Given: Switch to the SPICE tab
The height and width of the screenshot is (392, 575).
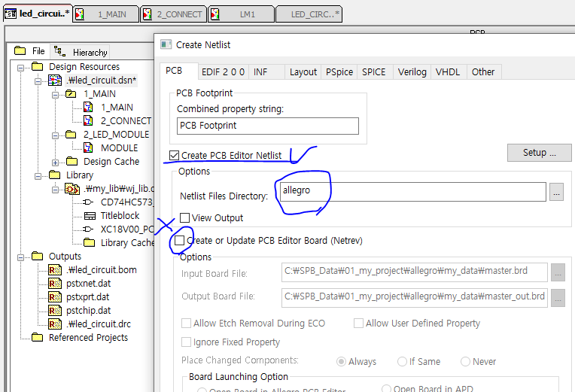Looking at the screenshot, I should [376, 72].
